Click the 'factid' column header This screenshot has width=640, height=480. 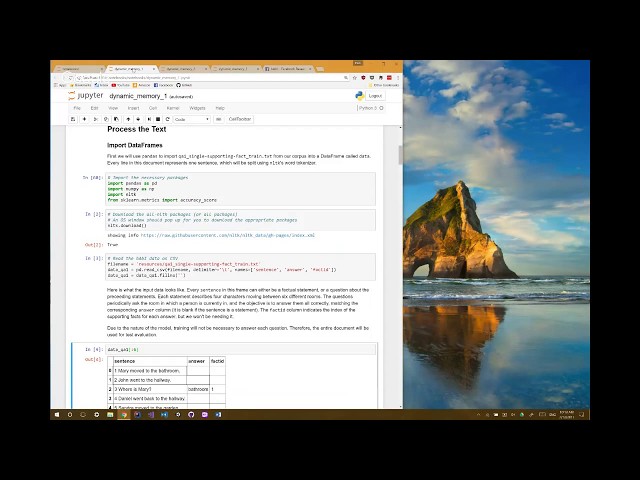[x=218, y=361]
